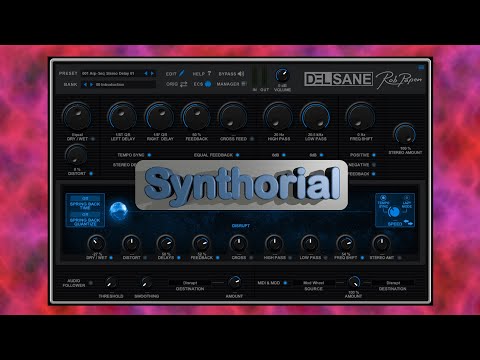
Task: Go to previous bank with left arrow
Action: 85,85
